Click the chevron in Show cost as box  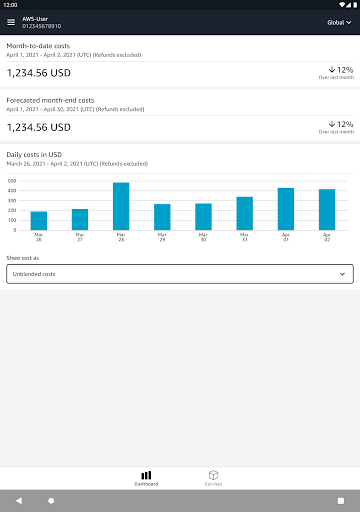pos(342,274)
